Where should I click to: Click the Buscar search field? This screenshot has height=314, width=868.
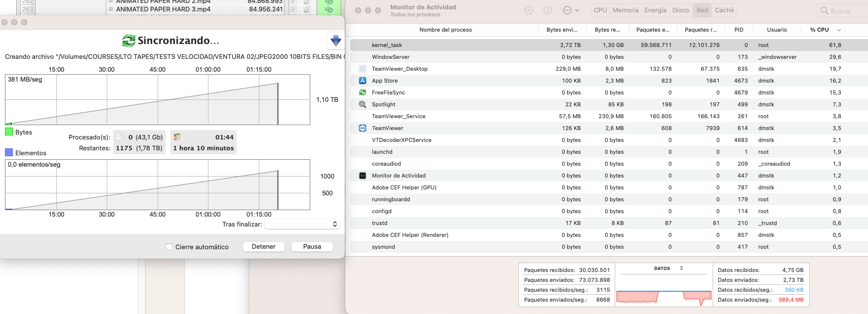point(842,10)
